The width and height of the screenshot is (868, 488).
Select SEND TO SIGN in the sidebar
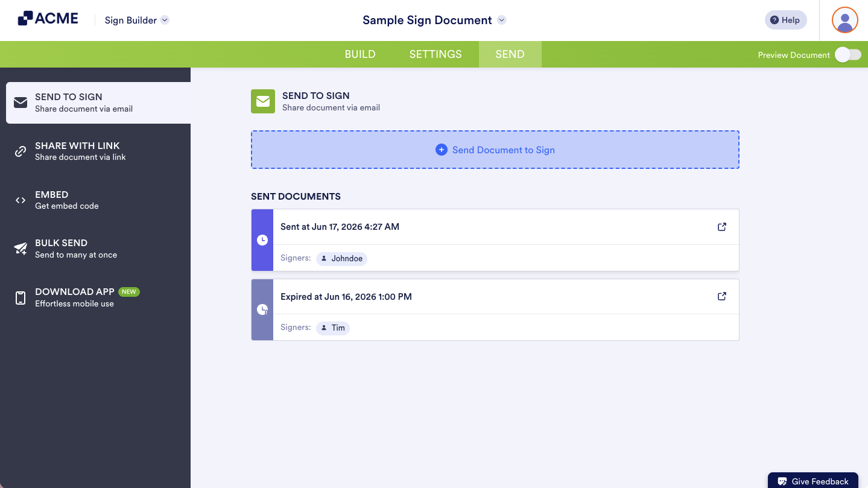click(x=98, y=103)
